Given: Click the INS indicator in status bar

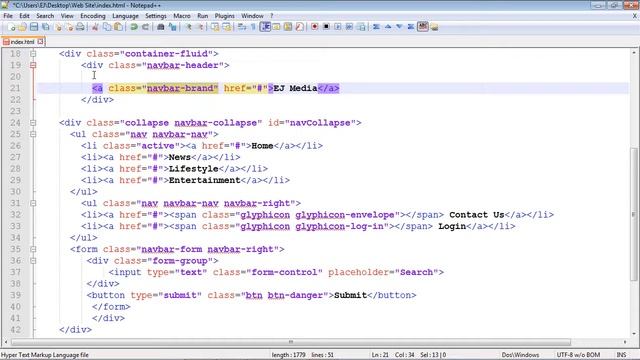Looking at the screenshot, I should pos(621,355).
